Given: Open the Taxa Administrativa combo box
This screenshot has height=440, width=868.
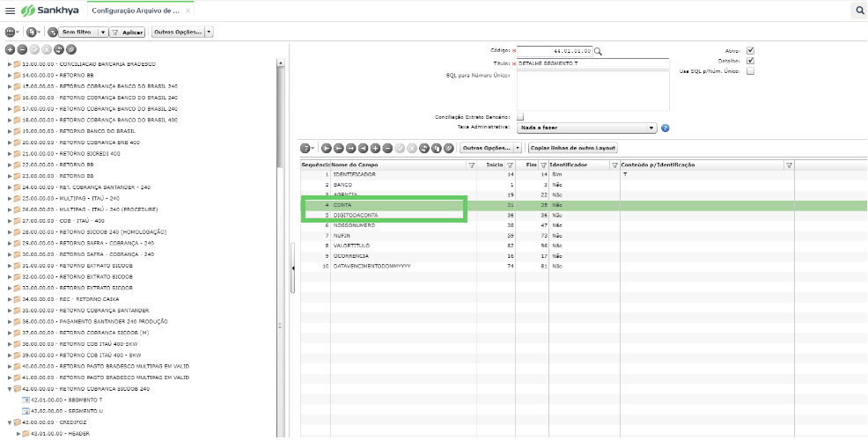Looking at the screenshot, I should 587,128.
